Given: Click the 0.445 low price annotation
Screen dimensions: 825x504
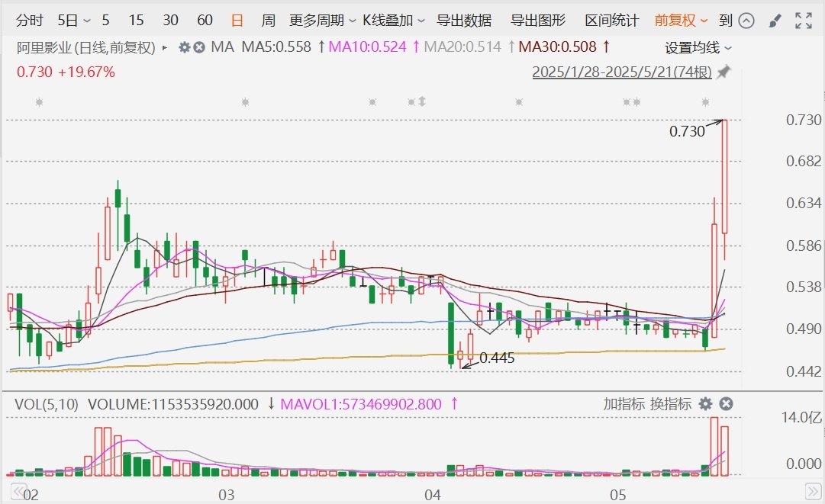Looking at the screenshot, I should click(x=497, y=358).
